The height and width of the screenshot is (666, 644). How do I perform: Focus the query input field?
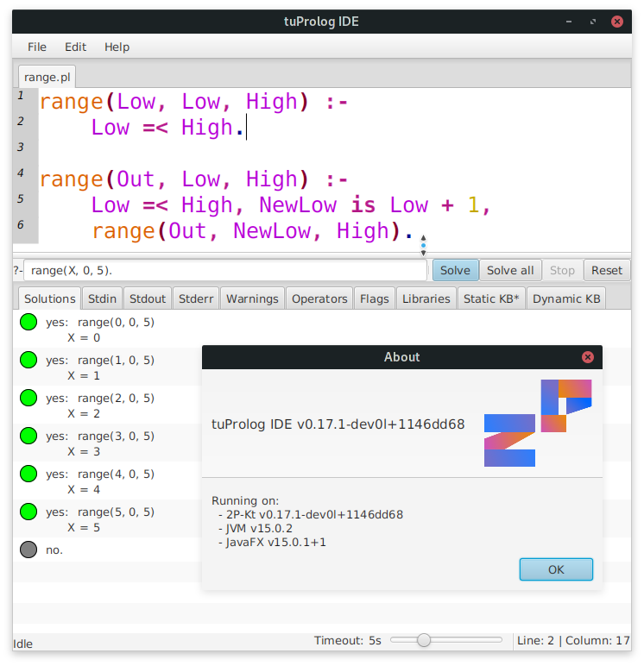[x=225, y=270]
